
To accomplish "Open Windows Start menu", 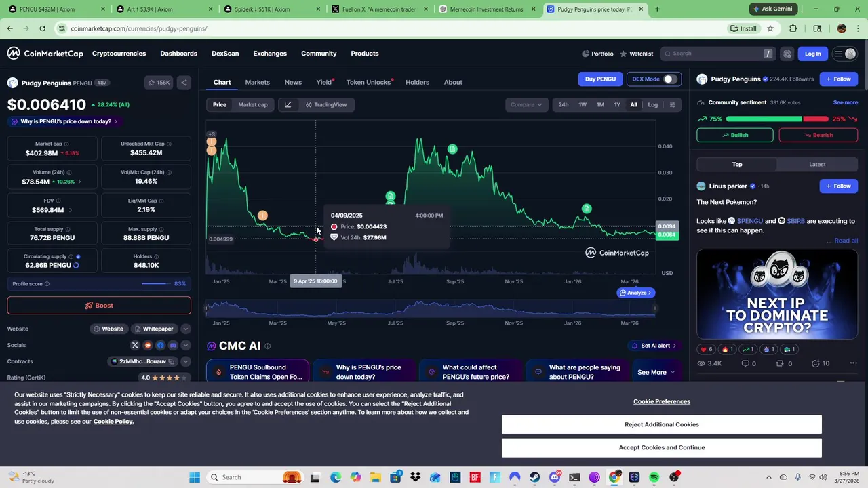I will point(195,477).
